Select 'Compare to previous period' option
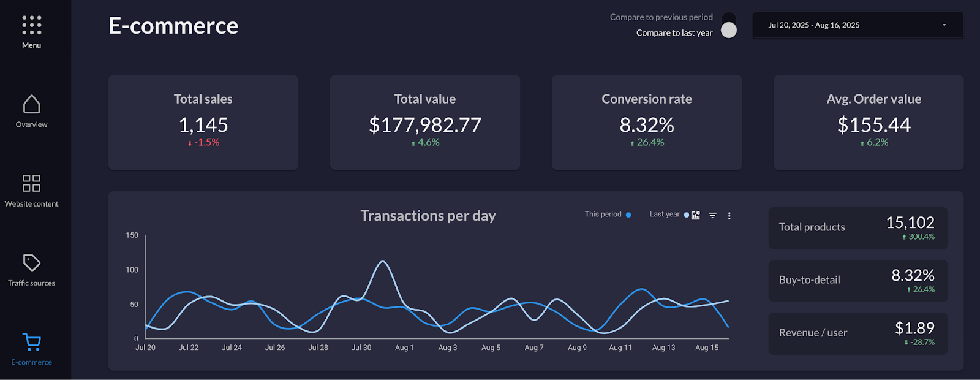 (x=661, y=17)
